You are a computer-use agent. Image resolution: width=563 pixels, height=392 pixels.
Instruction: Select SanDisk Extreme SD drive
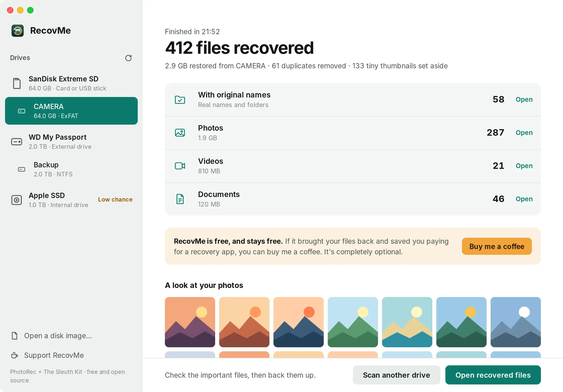click(x=71, y=83)
